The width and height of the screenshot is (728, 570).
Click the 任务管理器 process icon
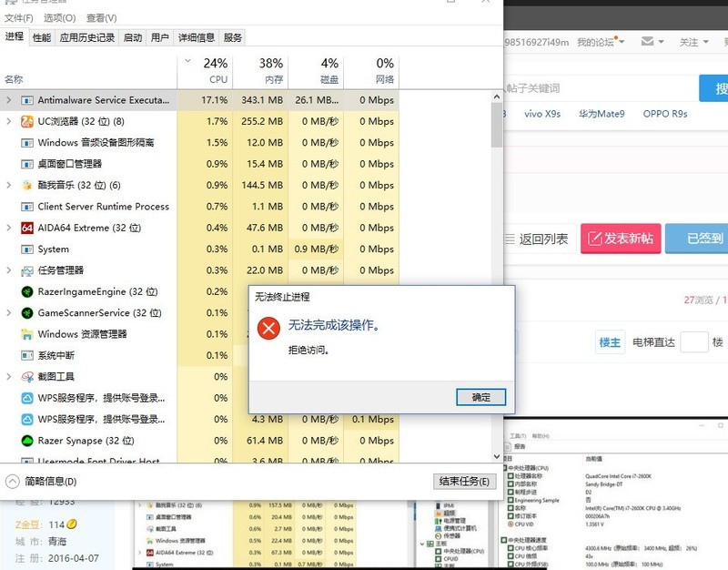tap(27, 270)
